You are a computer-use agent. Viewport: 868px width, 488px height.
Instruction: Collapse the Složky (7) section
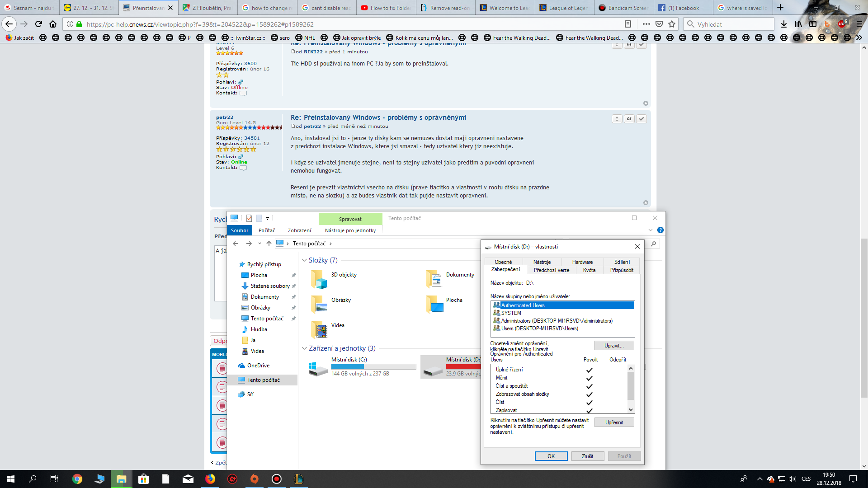pyautogui.click(x=304, y=260)
